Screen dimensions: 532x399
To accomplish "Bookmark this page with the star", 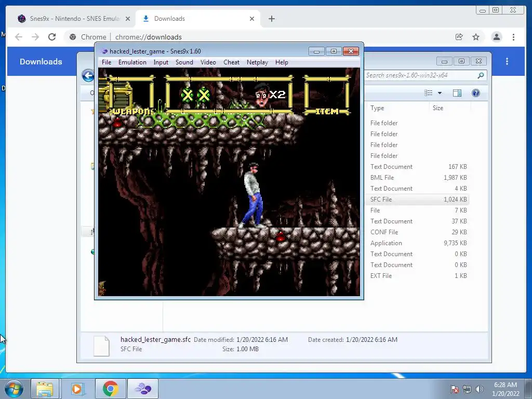I will 476,37.
